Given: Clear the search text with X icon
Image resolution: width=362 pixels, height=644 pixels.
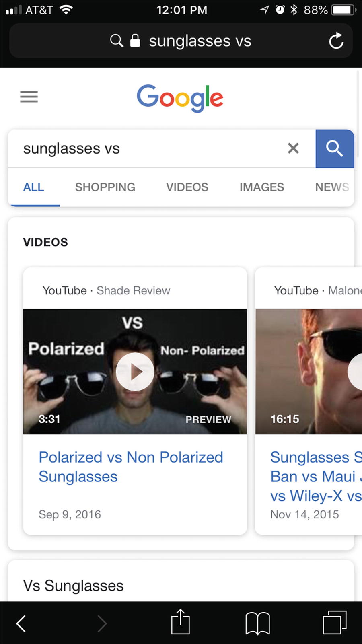Looking at the screenshot, I should 293,148.
